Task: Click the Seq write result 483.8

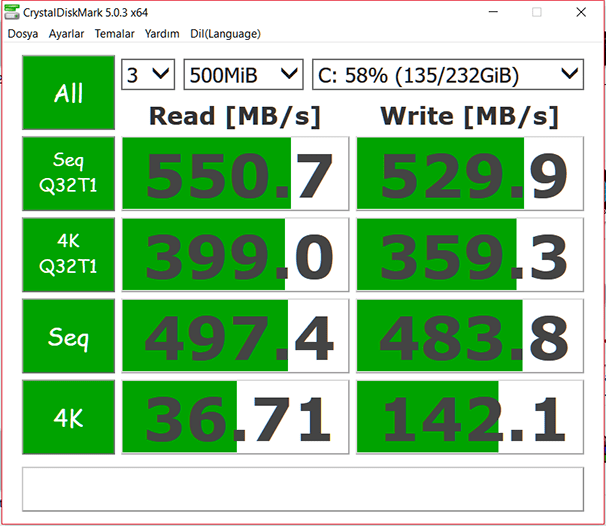Action: pyautogui.click(x=470, y=336)
